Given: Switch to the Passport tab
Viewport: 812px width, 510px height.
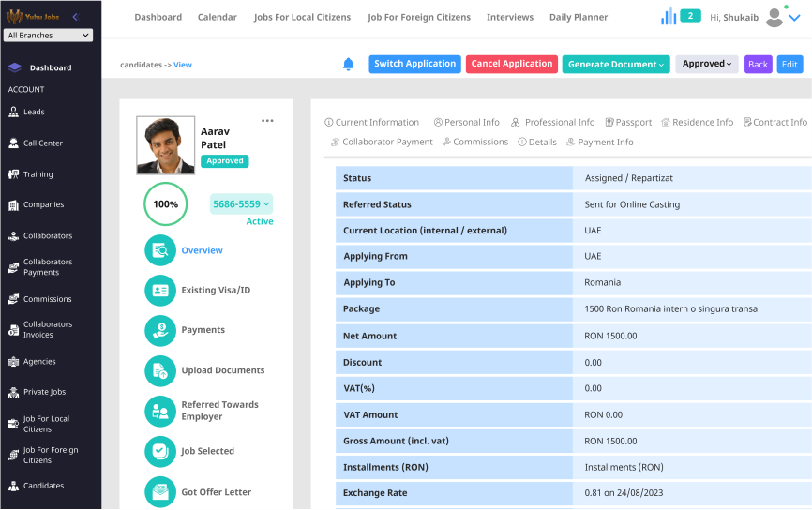Looking at the screenshot, I should click(x=628, y=123).
